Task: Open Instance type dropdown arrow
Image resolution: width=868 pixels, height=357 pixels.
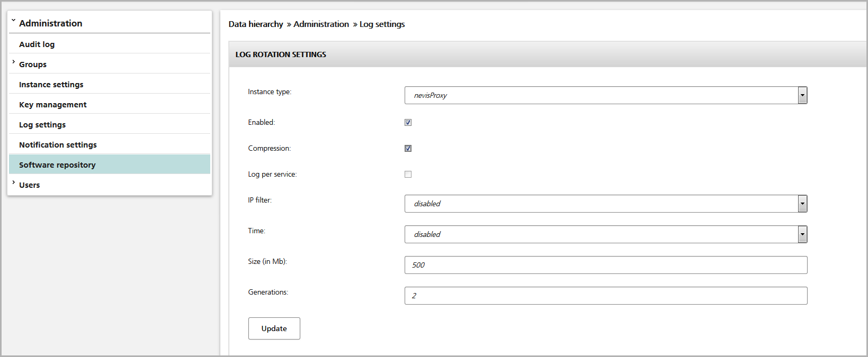Action: [802, 95]
